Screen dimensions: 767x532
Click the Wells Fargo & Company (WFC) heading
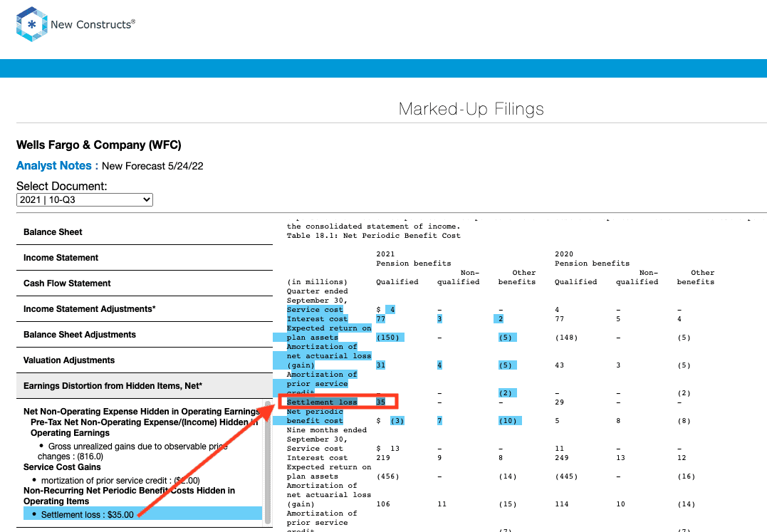point(99,145)
